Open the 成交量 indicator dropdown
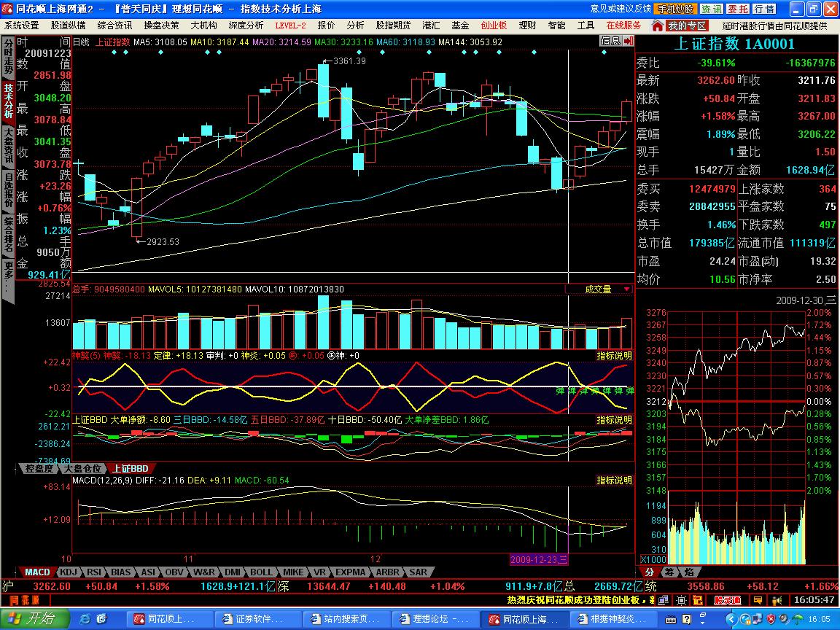Image resolution: width=840 pixels, height=630 pixels. (x=627, y=289)
